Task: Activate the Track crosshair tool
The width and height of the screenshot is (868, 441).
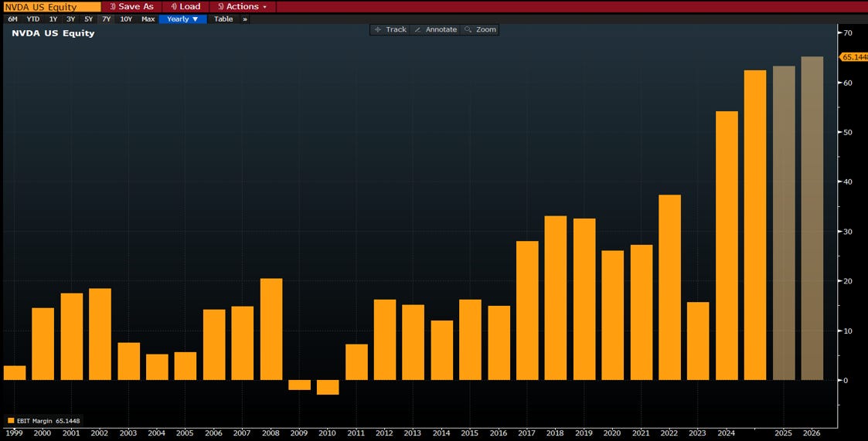Action: (391, 29)
